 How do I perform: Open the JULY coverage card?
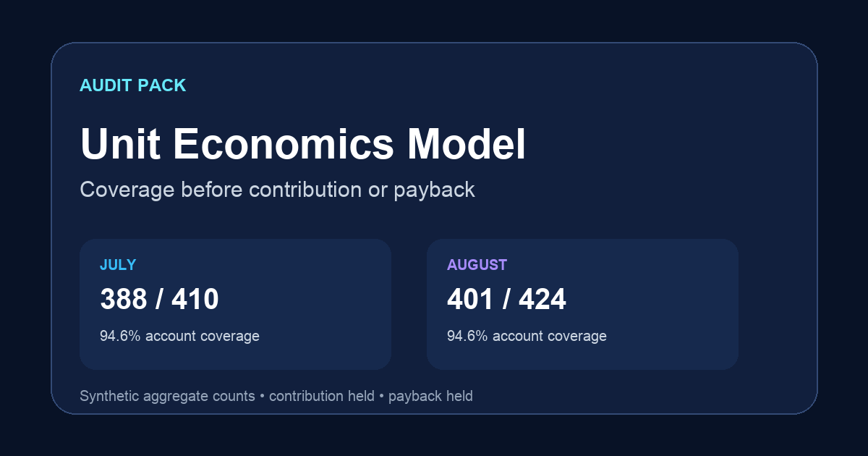235,304
